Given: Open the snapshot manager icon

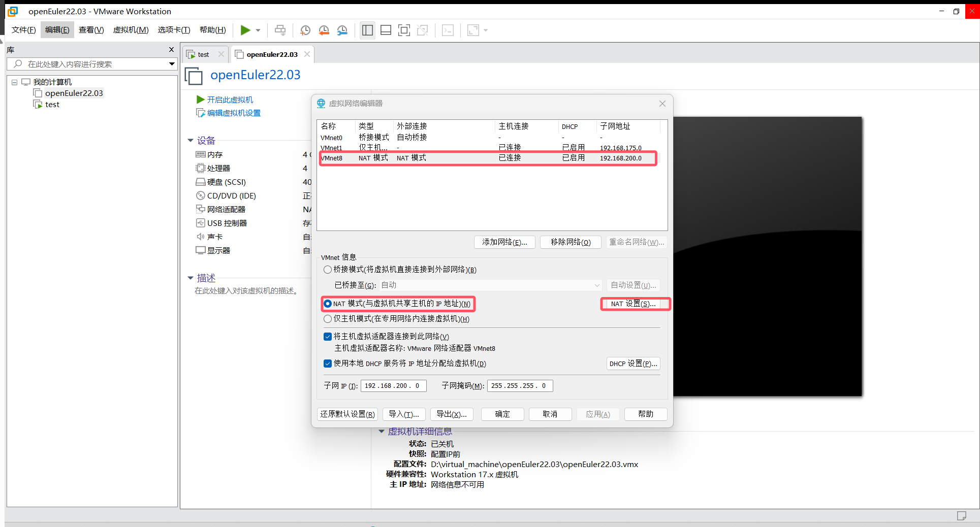Looking at the screenshot, I should 342,30.
